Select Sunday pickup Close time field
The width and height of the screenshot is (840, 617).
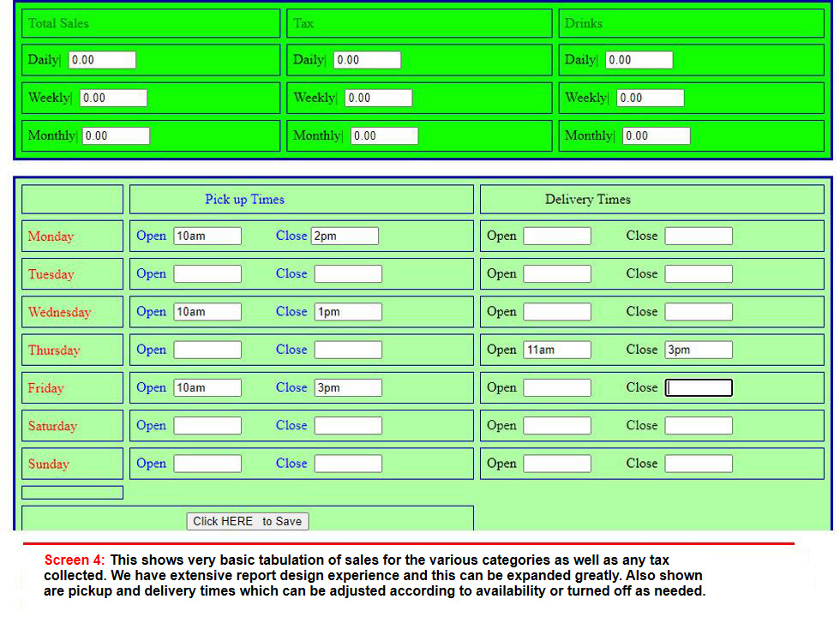(x=348, y=464)
